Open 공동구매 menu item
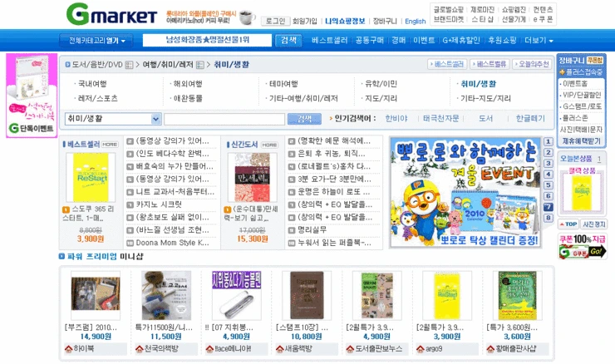Viewport: 615px width, 364px height. (x=369, y=40)
